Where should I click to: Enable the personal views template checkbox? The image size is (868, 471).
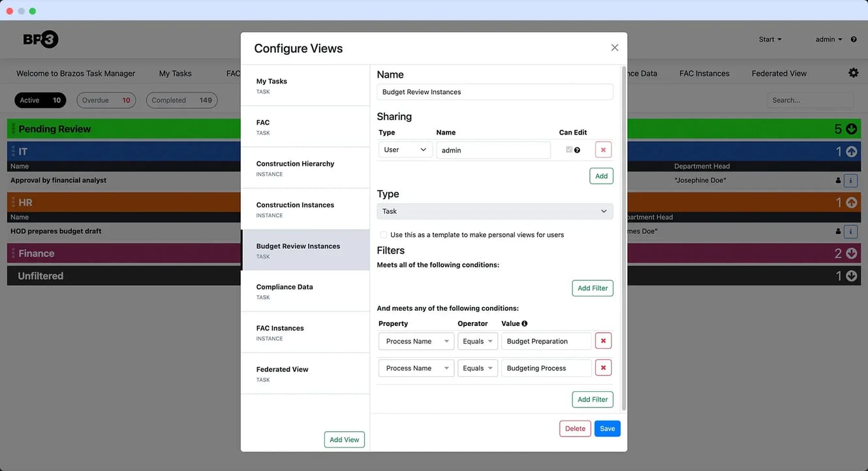383,235
